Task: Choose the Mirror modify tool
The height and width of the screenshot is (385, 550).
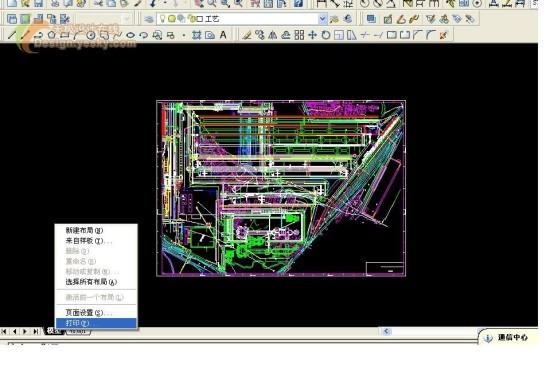Action: click(273, 35)
